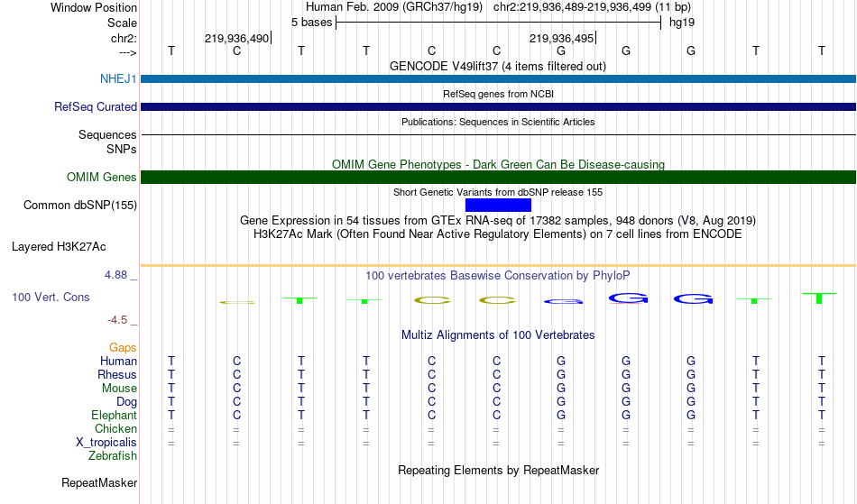The image size is (857, 504).
Task: Click the dark green OMIM Genes bar
Action: [499, 177]
